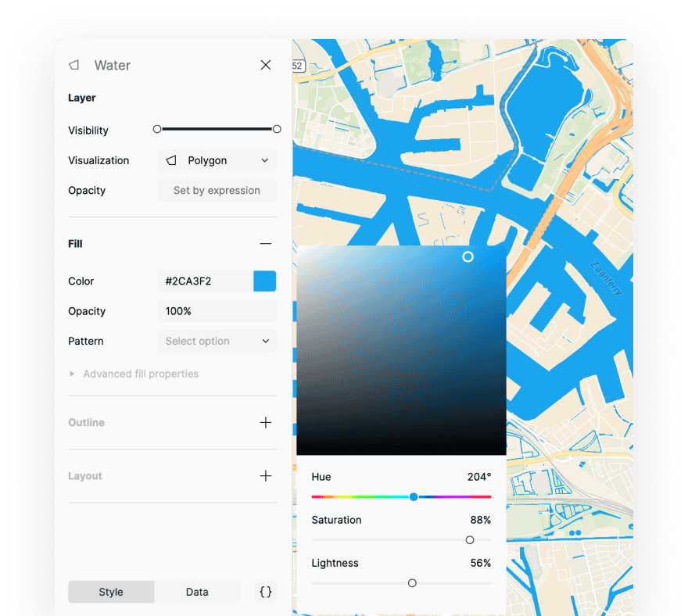The width and height of the screenshot is (688, 616).
Task: Open the Visualization Polygon dropdown
Action: coord(217,160)
